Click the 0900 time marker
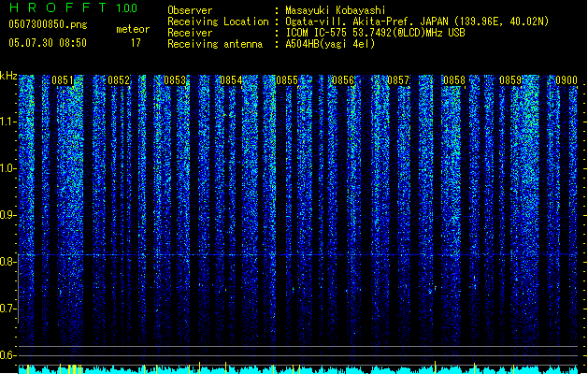The image size is (588, 374). click(566, 80)
